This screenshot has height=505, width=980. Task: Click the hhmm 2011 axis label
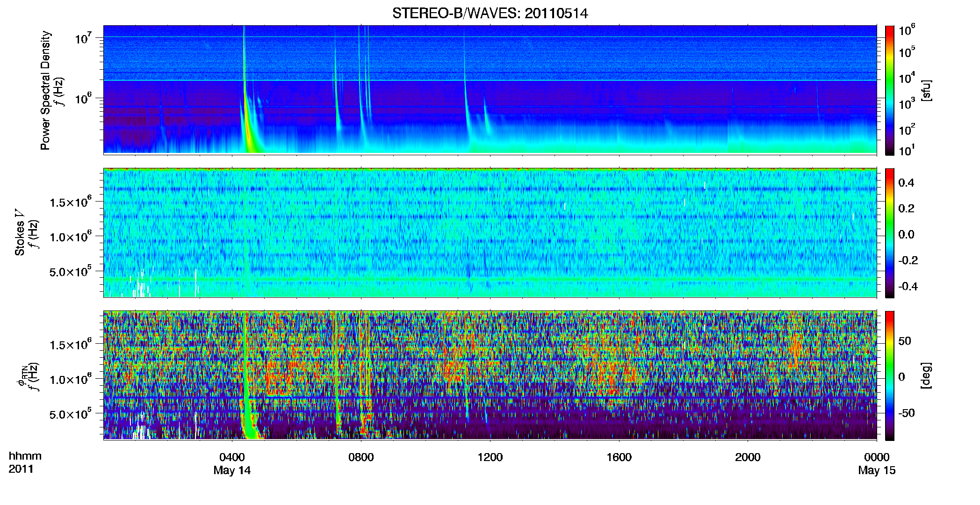[25, 462]
